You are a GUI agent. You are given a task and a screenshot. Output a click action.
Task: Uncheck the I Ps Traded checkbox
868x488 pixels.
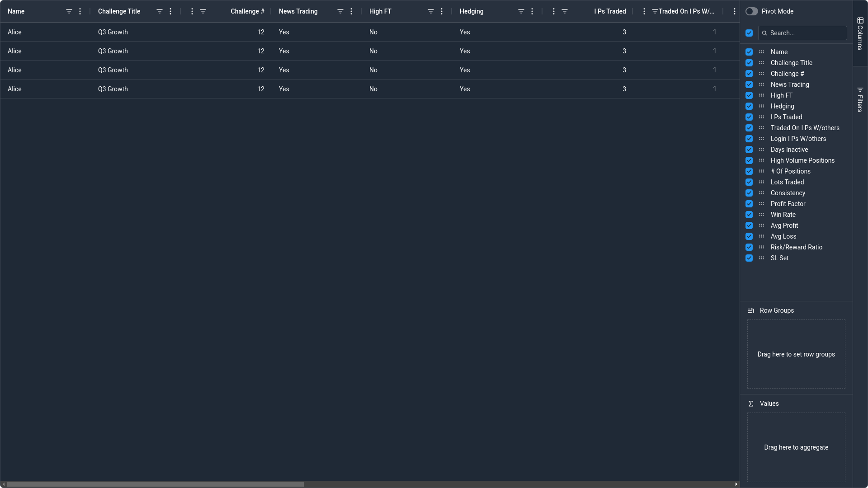coord(749,117)
